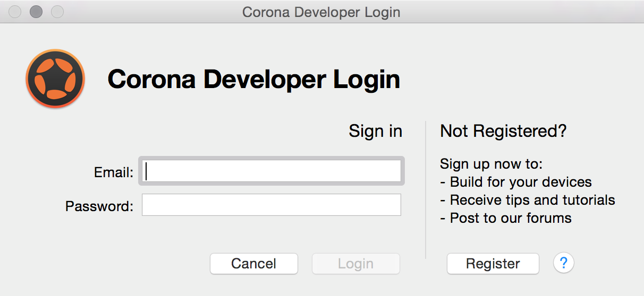
Task: Click the Build for your devices line
Action: coord(516,182)
